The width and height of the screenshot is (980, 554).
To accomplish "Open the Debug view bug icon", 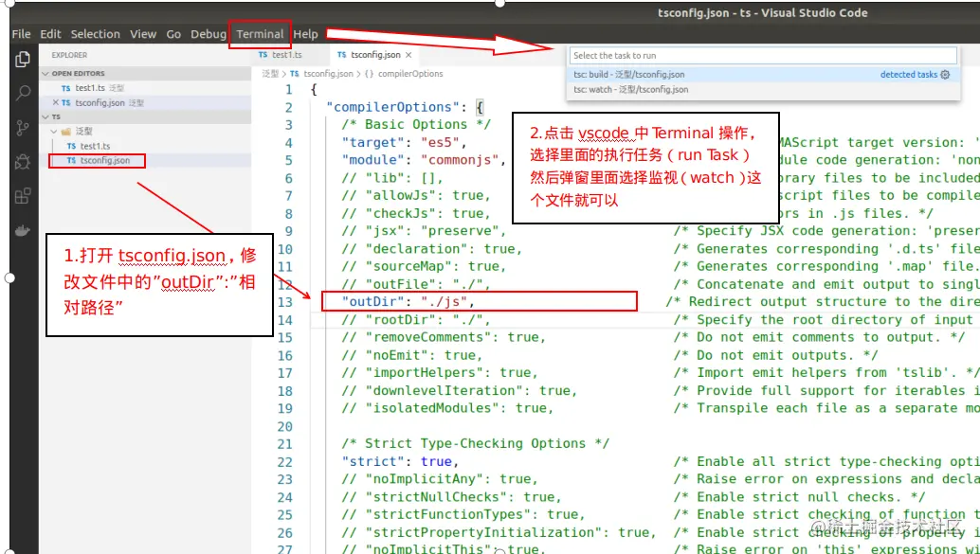I will [23, 163].
